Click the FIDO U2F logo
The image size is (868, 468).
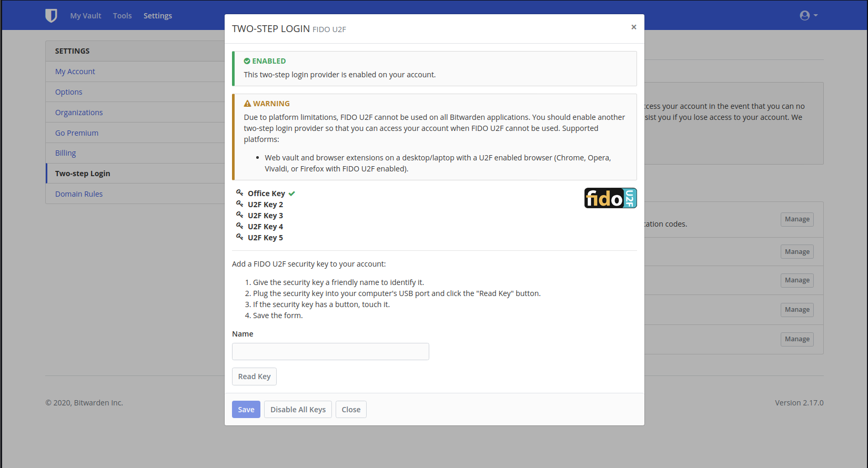click(x=610, y=198)
